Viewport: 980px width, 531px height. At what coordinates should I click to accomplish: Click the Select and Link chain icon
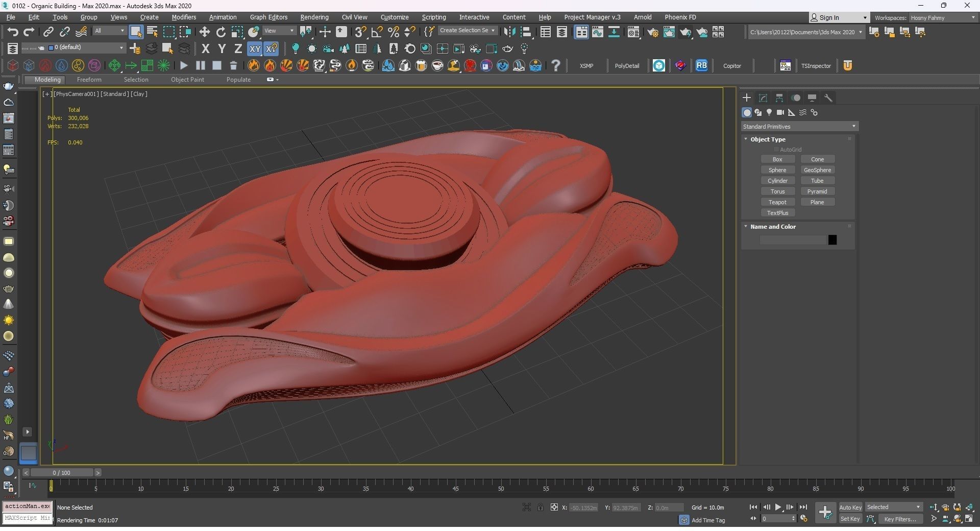pos(48,32)
